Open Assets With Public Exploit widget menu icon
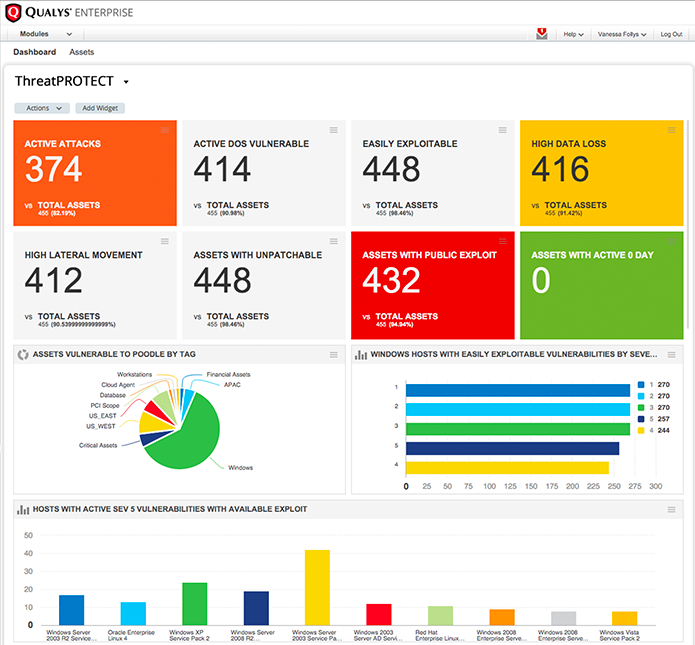695x645 pixels. 503,241
